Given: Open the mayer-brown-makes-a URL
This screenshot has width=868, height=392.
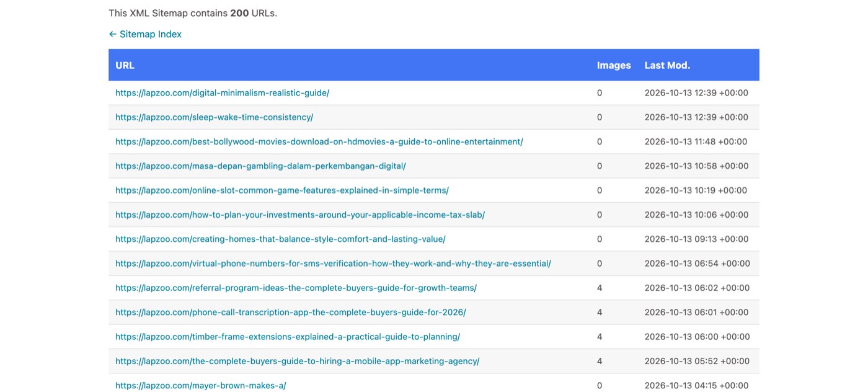Looking at the screenshot, I should pyautogui.click(x=201, y=385).
